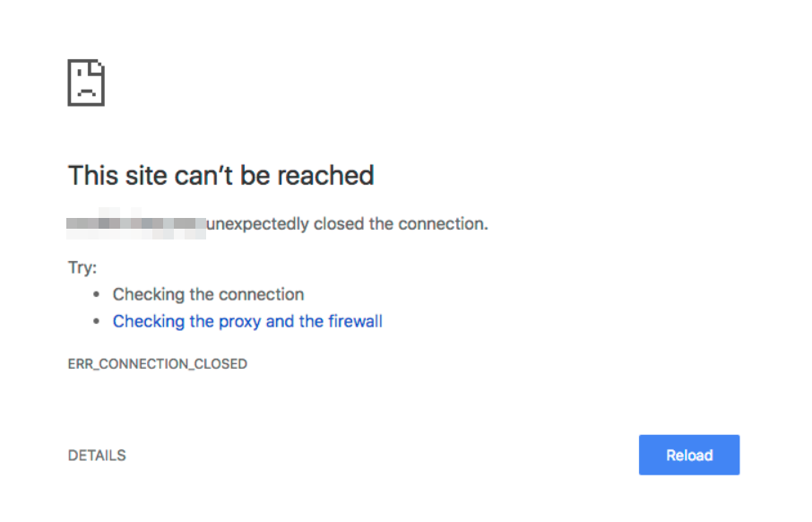
Task: Click the "This site can't be reached" heading
Action: pos(220,175)
